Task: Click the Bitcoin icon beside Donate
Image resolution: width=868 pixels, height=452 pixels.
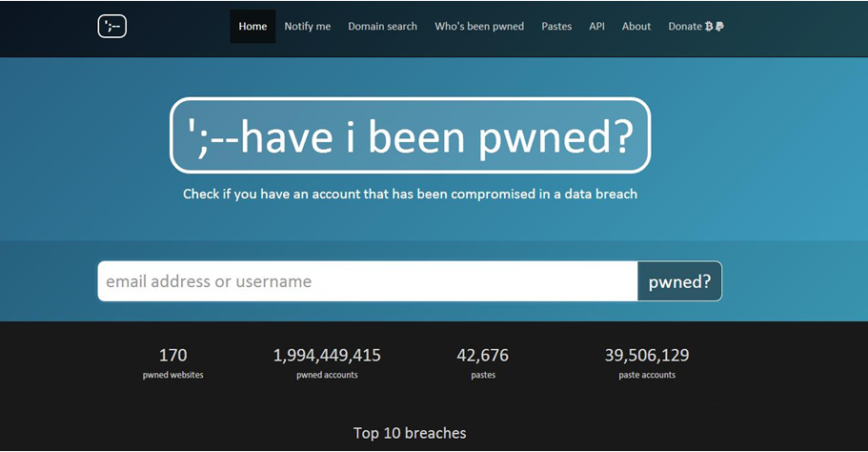Action: [709, 27]
